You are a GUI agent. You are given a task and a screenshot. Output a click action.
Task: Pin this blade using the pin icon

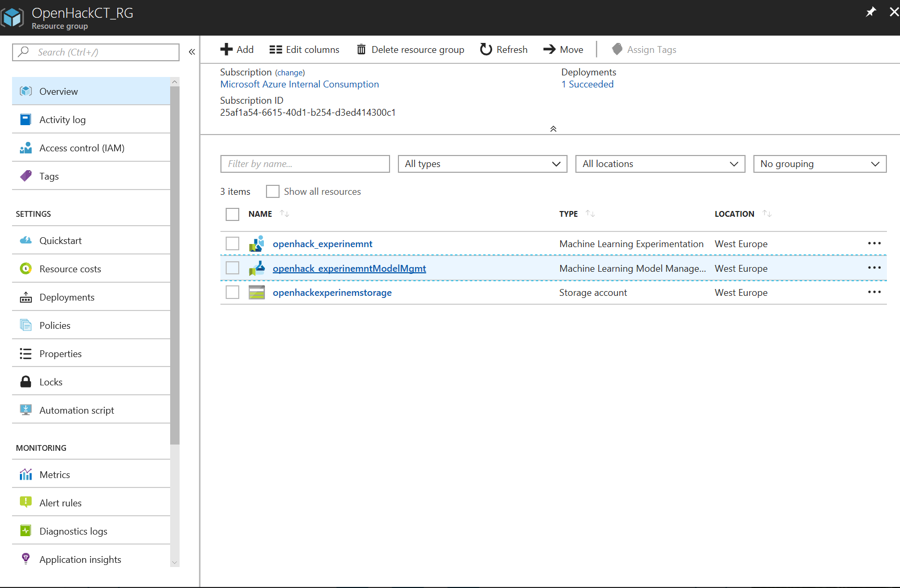pyautogui.click(x=871, y=12)
